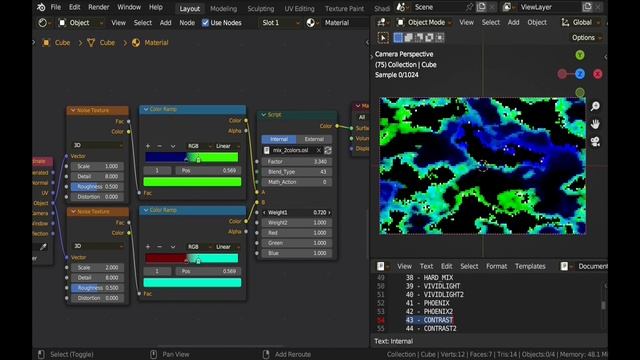The height and width of the screenshot is (360, 640).
Task: Click green Y axis gizmo
Action: (x=580, y=55)
